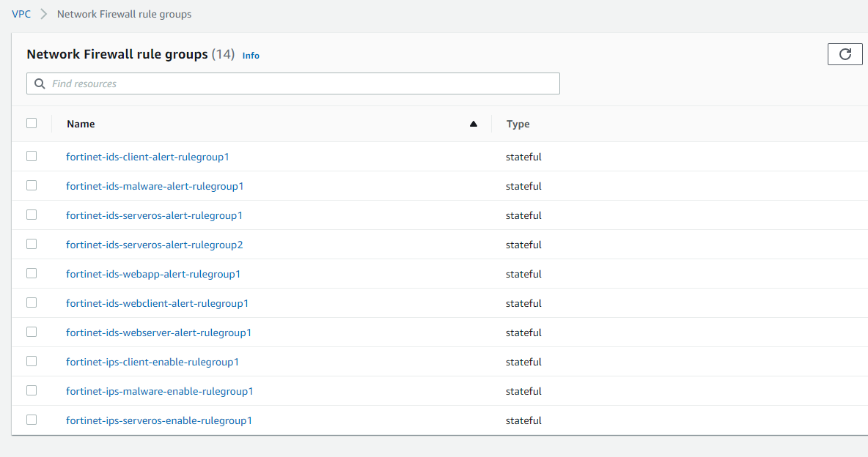Image resolution: width=868 pixels, height=457 pixels.
Task: Click the search magnifier icon
Action: click(x=40, y=83)
